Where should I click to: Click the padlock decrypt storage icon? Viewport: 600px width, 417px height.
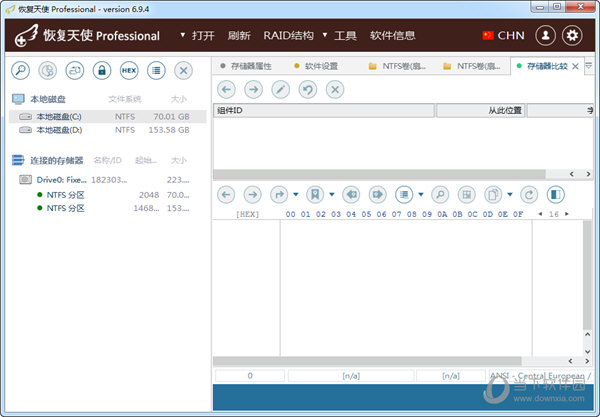click(x=102, y=70)
